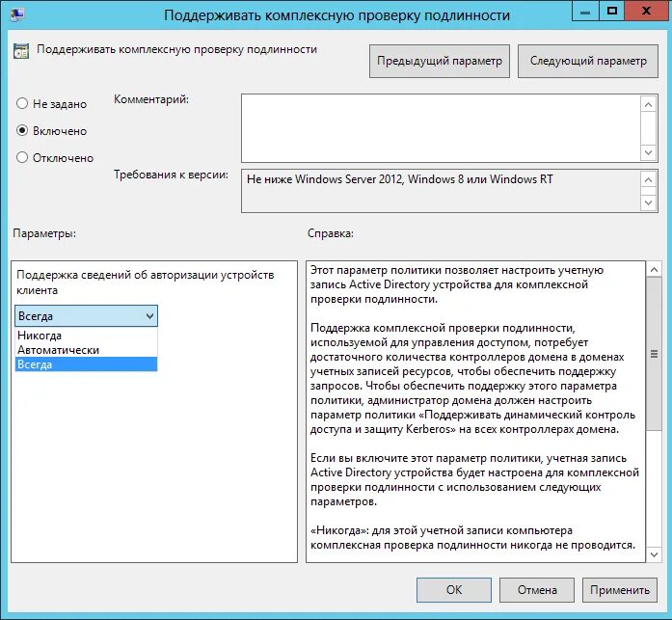Apply settings with "Применить" button

tap(620, 590)
